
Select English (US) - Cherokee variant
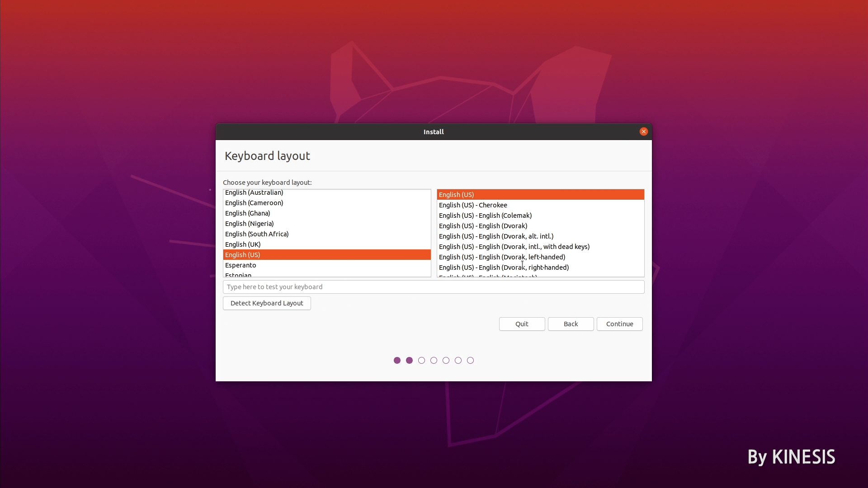473,205
